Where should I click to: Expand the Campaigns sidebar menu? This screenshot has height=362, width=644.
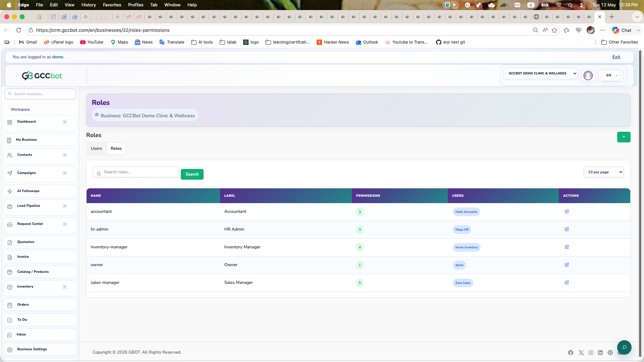tap(65, 173)
